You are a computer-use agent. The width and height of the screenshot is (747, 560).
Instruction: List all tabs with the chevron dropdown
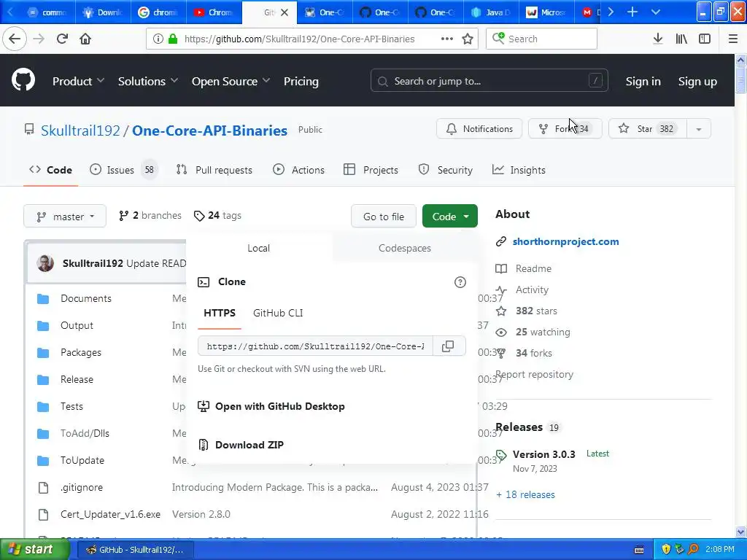(656, 12)
